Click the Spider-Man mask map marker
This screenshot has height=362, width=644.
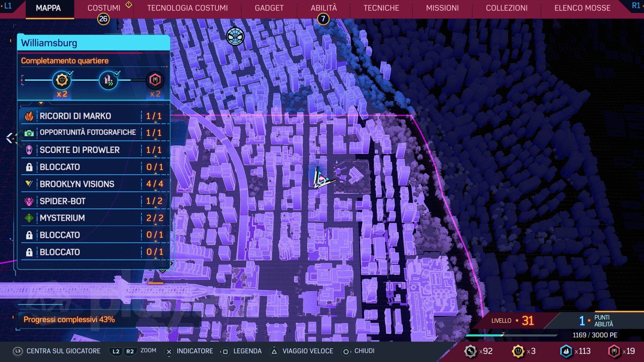[x=235, y=37]
